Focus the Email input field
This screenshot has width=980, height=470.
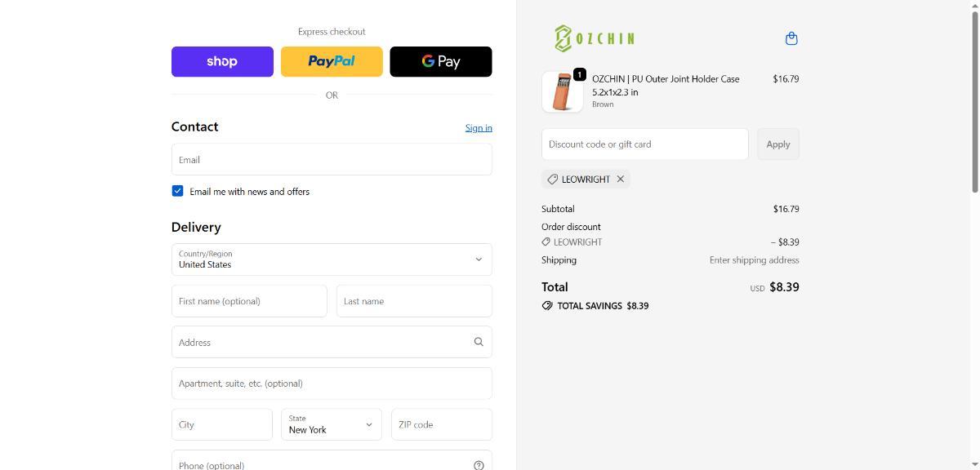[332, 160]
